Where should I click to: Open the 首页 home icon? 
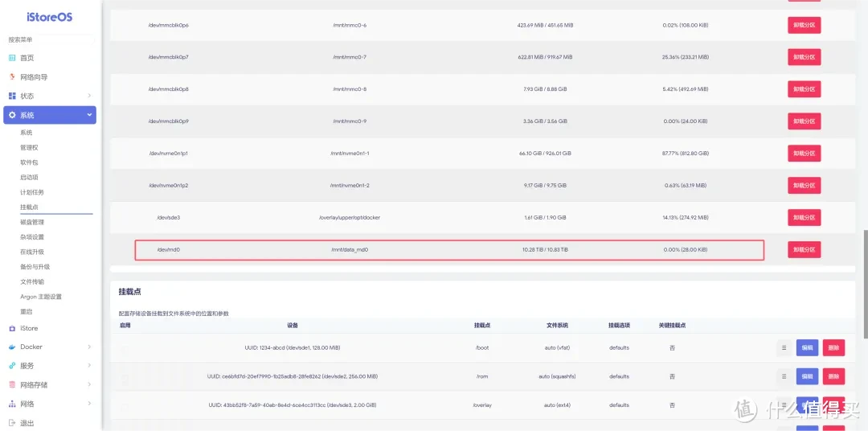coord(12,58)
